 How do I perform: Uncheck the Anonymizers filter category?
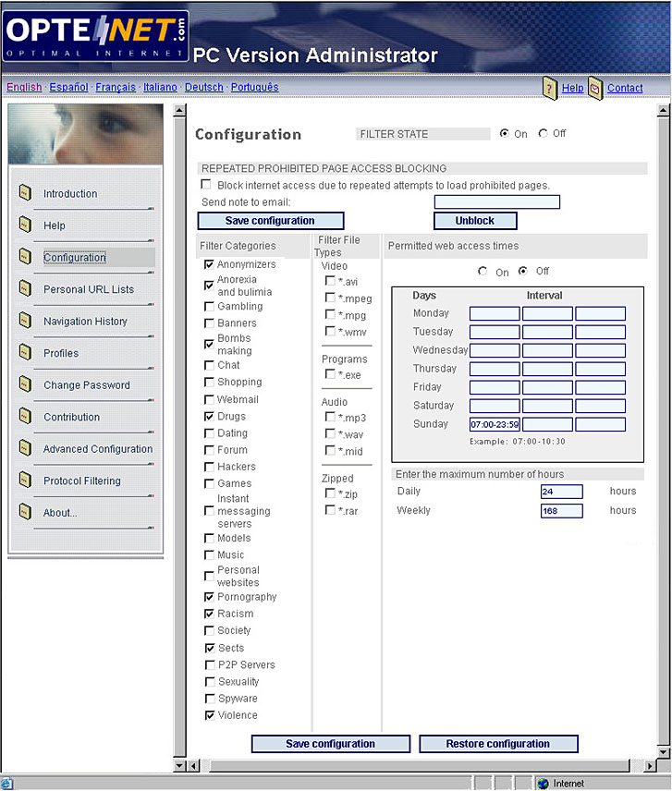tap(209, 264)
